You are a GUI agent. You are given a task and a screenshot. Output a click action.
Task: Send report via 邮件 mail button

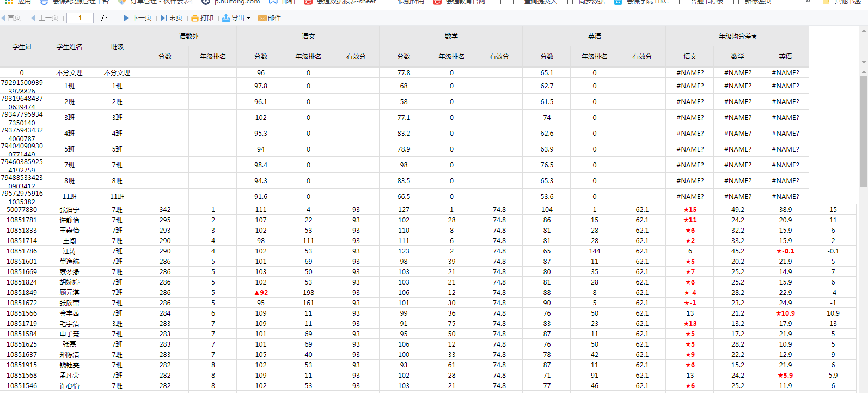coord(270,18)
